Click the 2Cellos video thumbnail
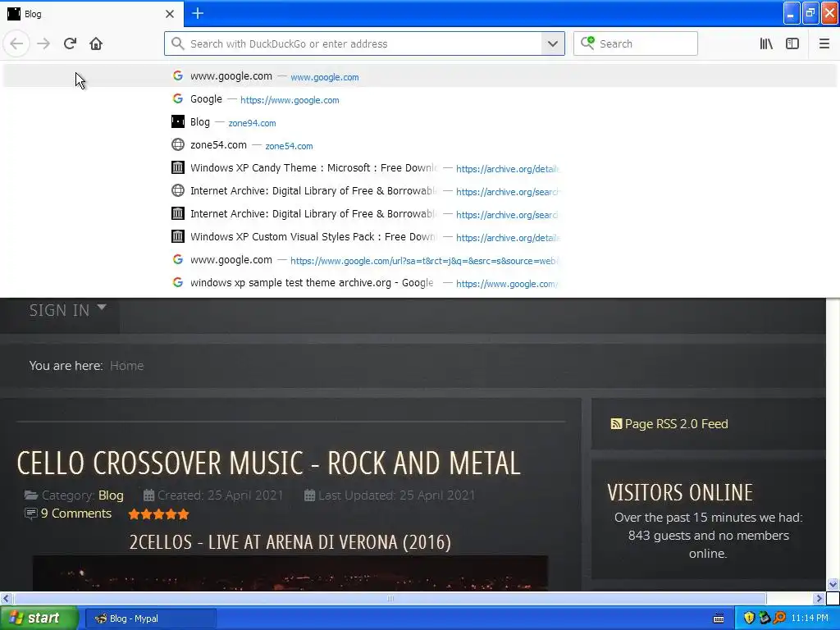840x630 pixels. 290,573
